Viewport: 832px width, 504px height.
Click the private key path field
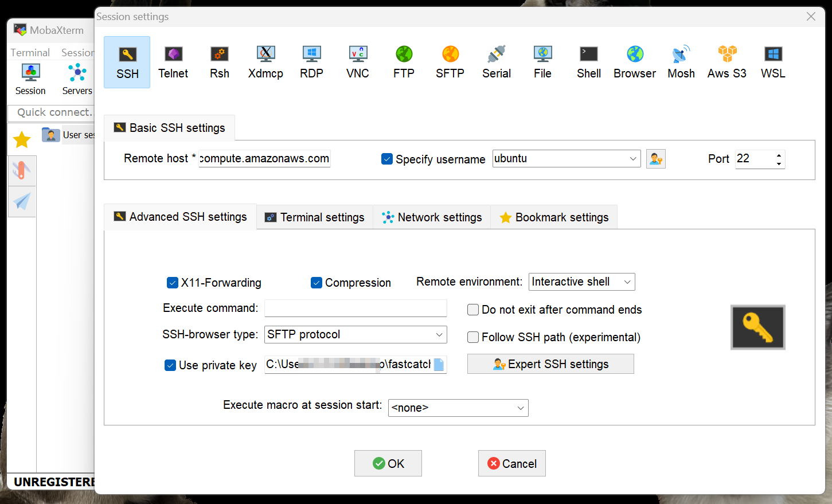click(x=349, y=365)
